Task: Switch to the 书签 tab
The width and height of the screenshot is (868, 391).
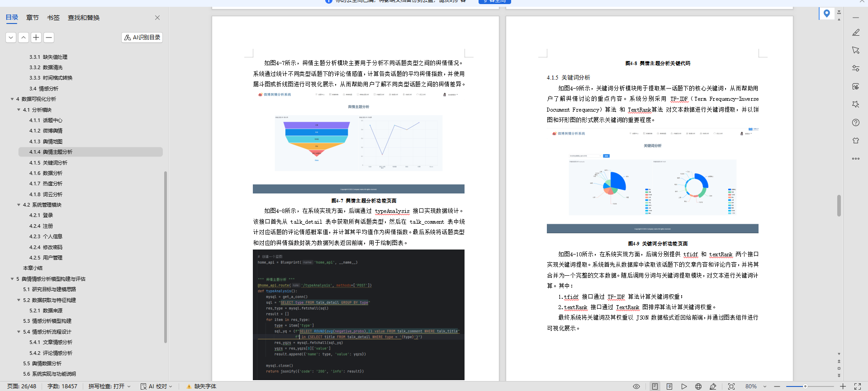Action: [x=53, y=18]
